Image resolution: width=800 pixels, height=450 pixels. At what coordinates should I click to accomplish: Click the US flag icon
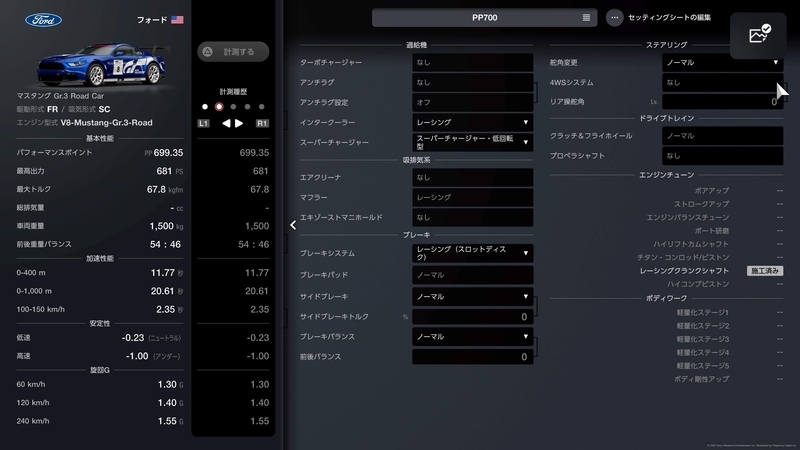177,20
